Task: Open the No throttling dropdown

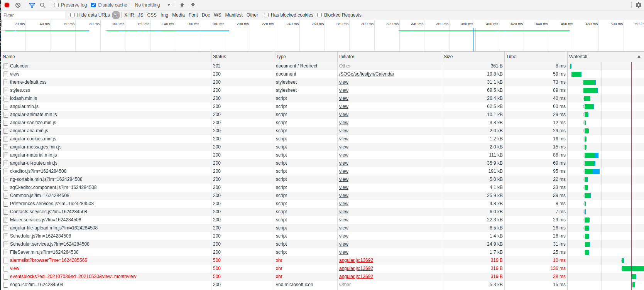Action: pyautogui.click(x=152, y=5)
